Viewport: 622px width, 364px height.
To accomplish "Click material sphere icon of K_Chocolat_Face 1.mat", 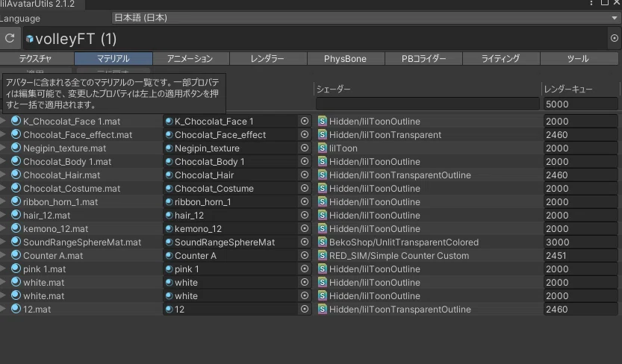I will click(16, 121).
